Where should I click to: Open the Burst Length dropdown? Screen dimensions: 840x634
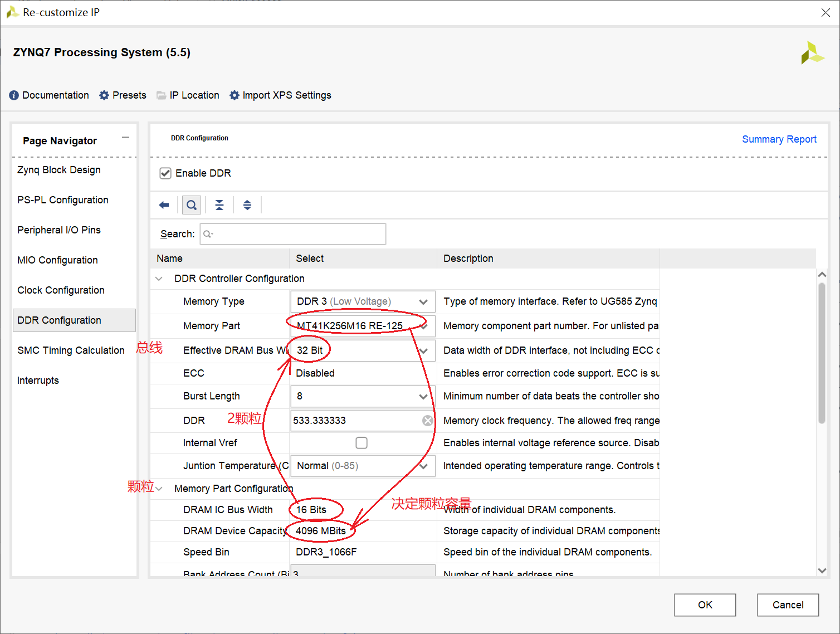click(x=363, y=396)
